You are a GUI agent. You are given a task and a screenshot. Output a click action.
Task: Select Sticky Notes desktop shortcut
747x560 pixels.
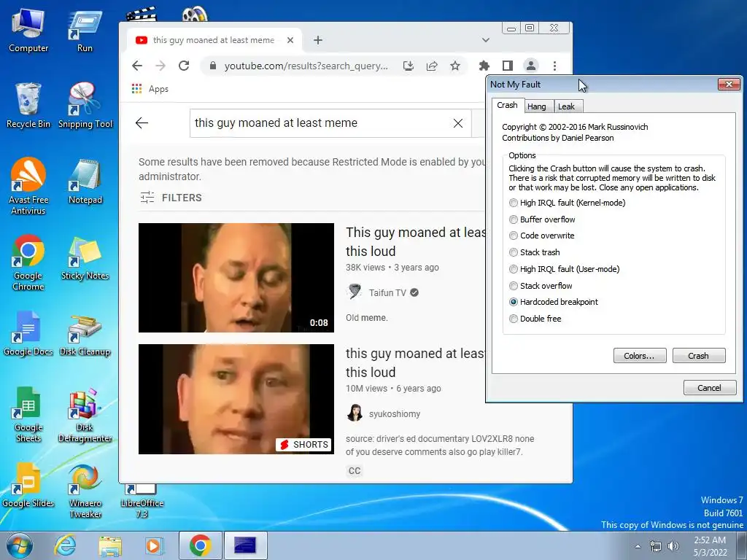tap(85, 257)
